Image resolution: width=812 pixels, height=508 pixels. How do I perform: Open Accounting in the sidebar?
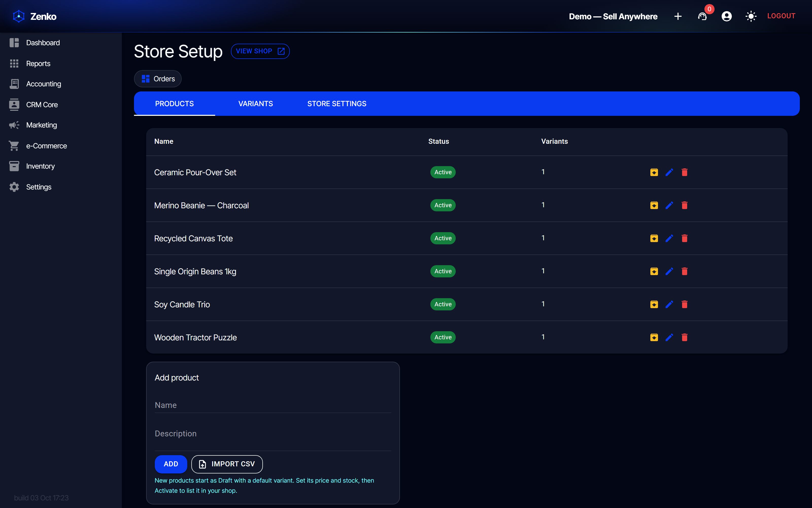[x=61, y=84]
